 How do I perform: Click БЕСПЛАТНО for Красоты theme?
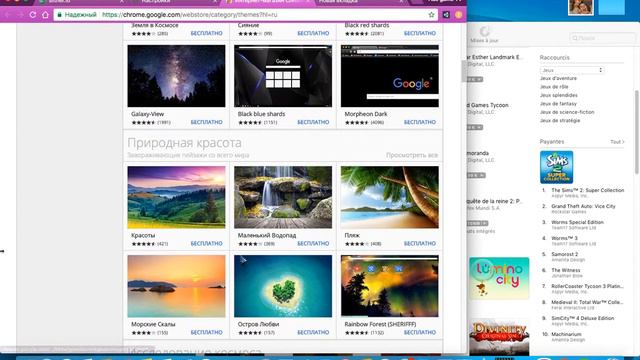(207, 243)
